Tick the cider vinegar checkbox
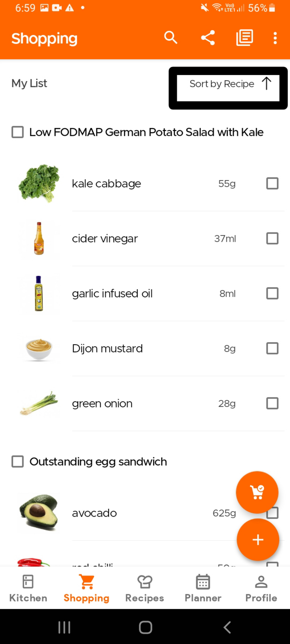 click(x=272, y=239)
